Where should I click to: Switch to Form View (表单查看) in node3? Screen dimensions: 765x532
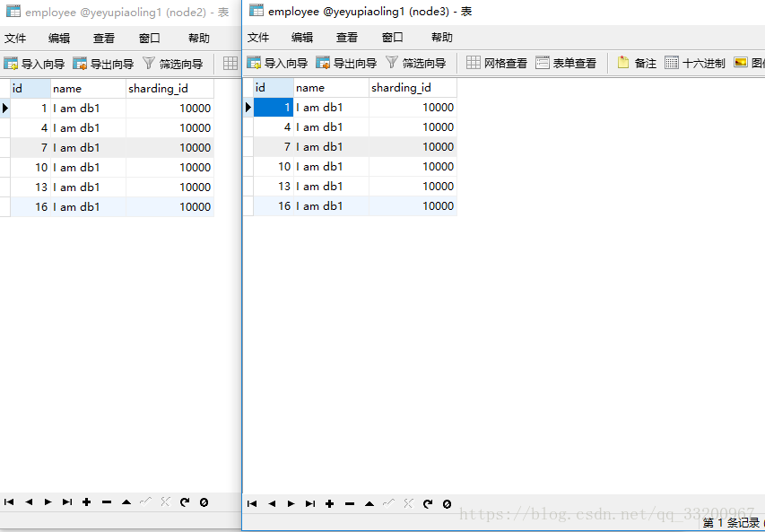pos(566,64)
